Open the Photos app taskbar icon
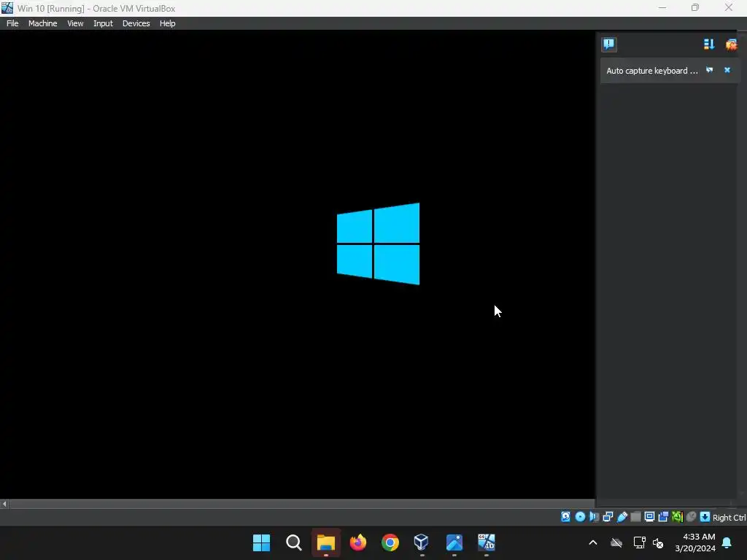 coord(454,542)
